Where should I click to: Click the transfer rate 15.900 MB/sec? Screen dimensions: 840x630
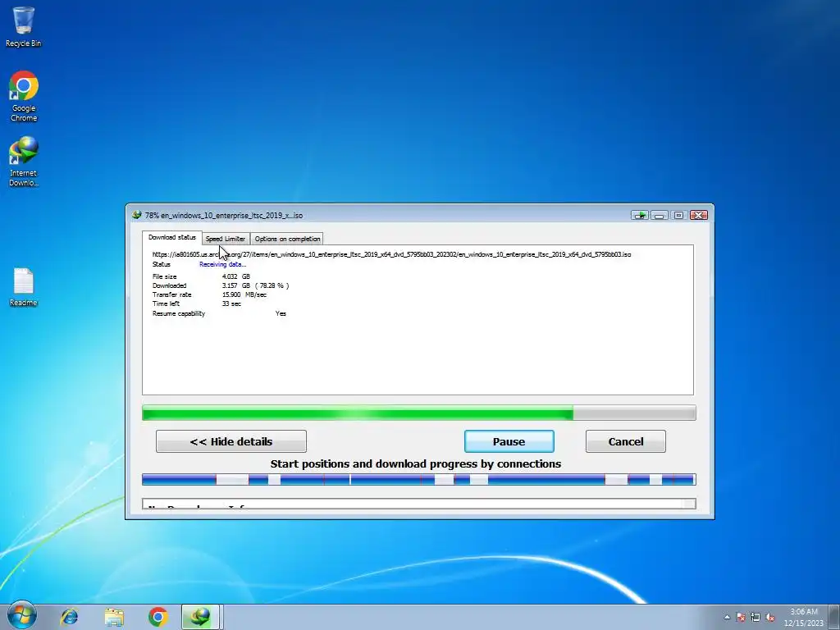coord(244,295)
